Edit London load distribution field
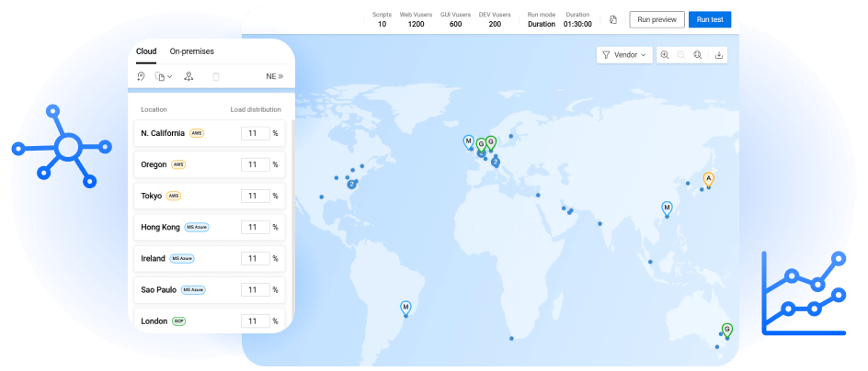The height and width of the screenshot is (371, 868). tap(256, 320)
